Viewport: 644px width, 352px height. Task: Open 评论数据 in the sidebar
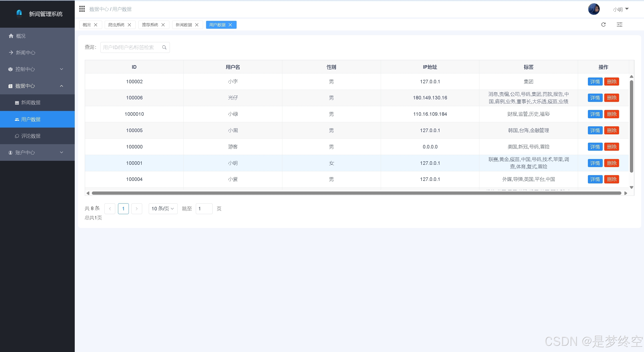31,136
